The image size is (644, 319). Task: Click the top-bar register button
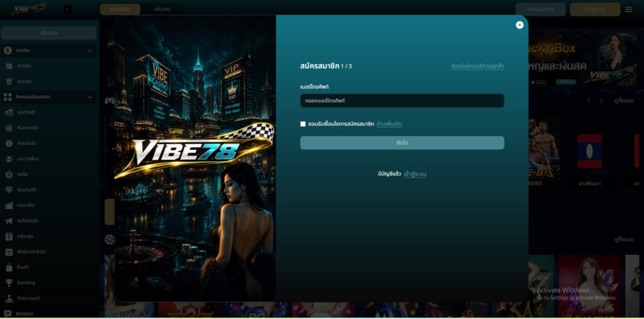tap(540, 9)
